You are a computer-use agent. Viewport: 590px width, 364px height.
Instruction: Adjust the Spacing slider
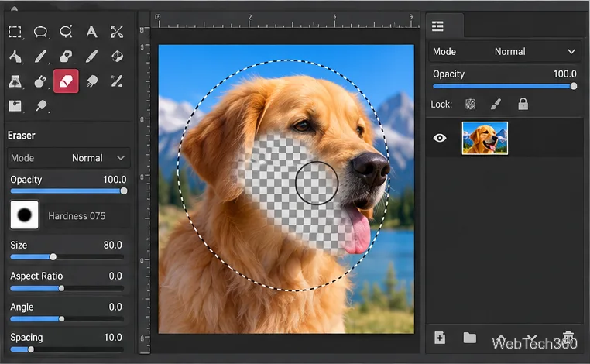tap(67, 349)
